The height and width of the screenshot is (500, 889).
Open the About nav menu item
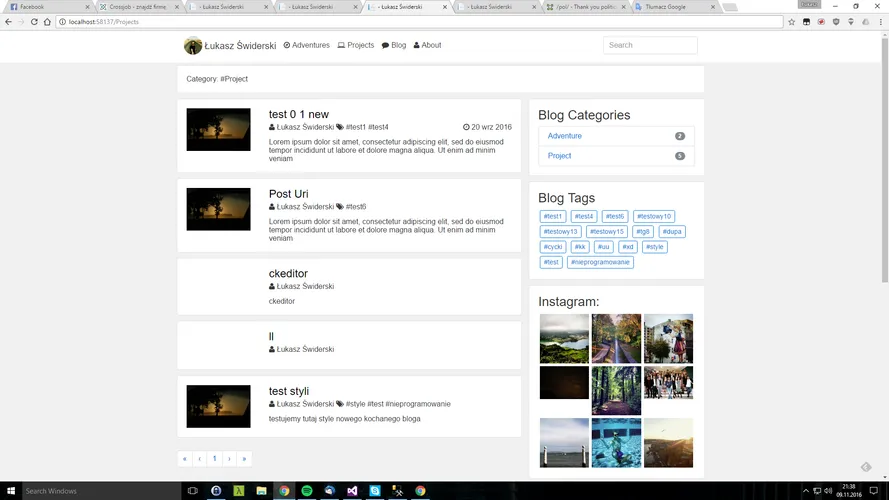click(427, 45)
